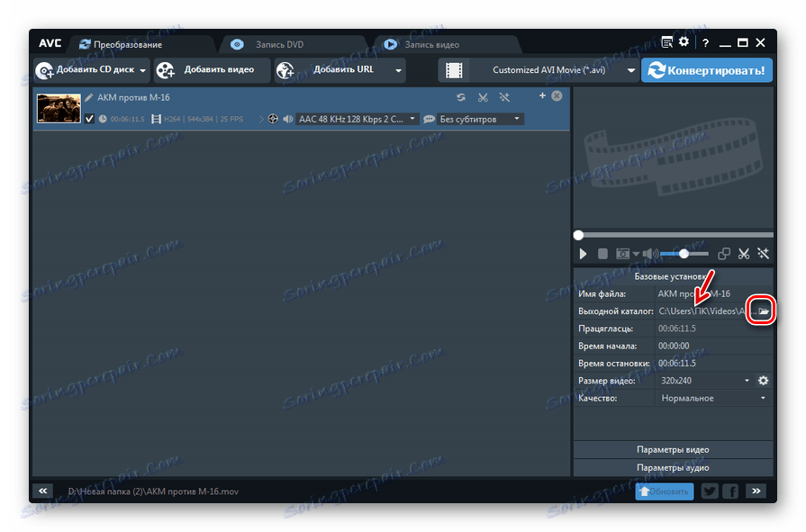
Task: Collapse the Базовые установки section header
Action: click(673, 276)
